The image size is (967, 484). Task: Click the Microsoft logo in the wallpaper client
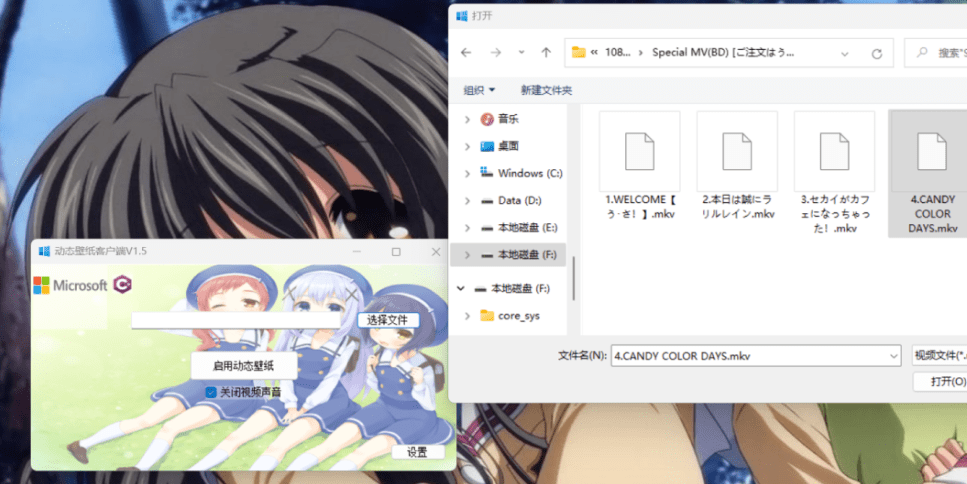tap(70, 285)
